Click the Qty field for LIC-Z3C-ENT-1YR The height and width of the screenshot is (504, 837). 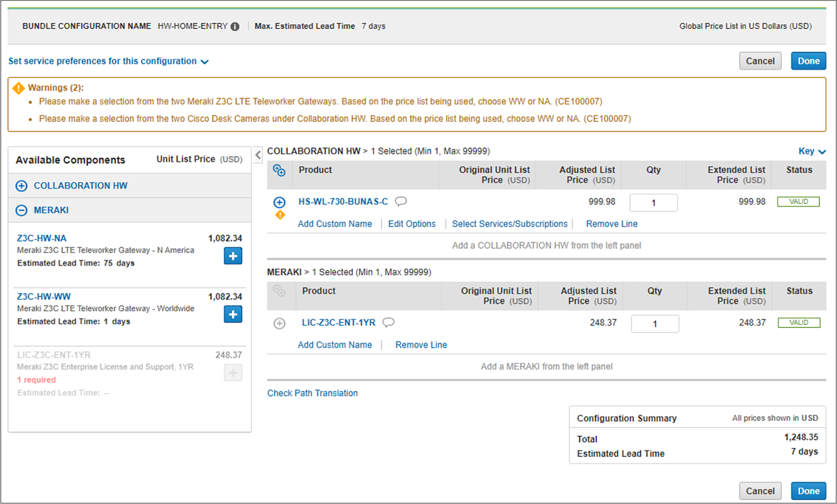click(655, 324)
